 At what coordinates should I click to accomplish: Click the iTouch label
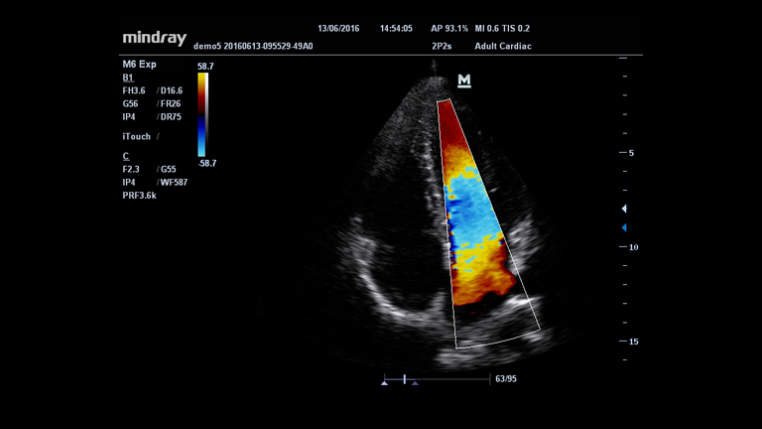[136, 136]
